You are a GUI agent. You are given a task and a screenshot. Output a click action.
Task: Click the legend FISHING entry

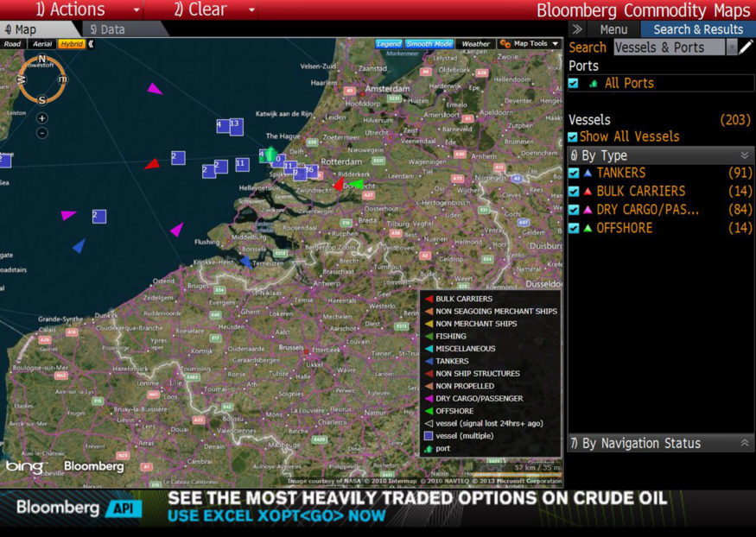click(x=446, y=336)
